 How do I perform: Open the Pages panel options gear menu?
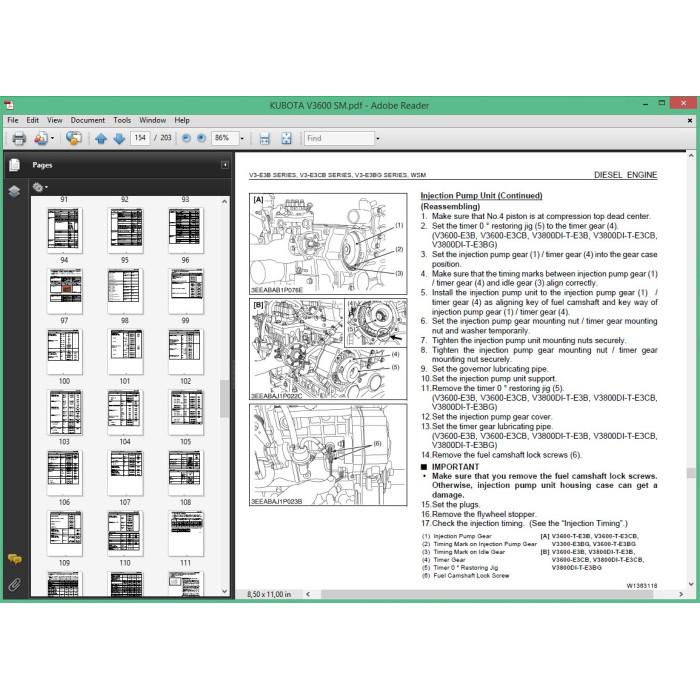pos(39,187)
